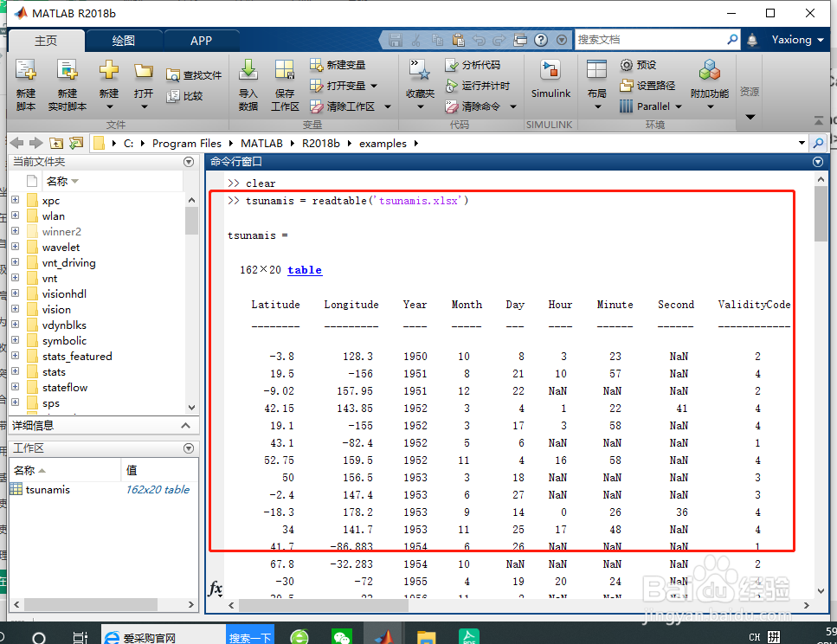Click 'examples' in the path bar
The image size is (837, 644).
(x=383, y=143)
